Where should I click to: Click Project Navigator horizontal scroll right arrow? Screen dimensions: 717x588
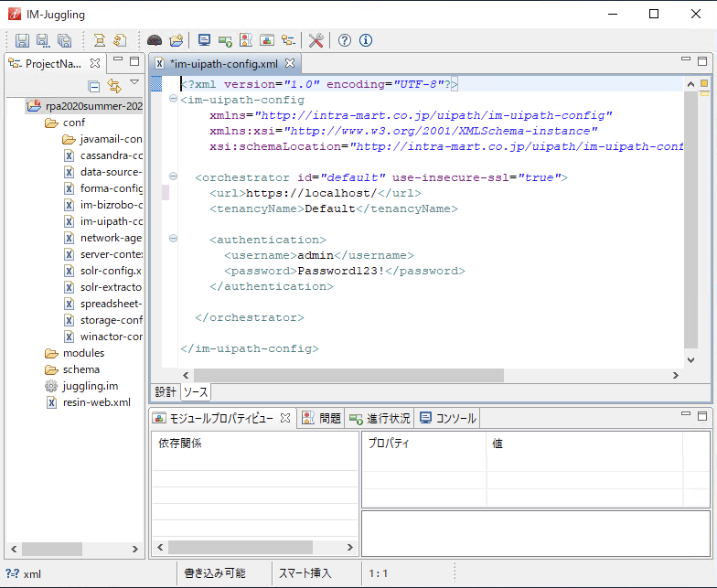click(x=135, y=549)
